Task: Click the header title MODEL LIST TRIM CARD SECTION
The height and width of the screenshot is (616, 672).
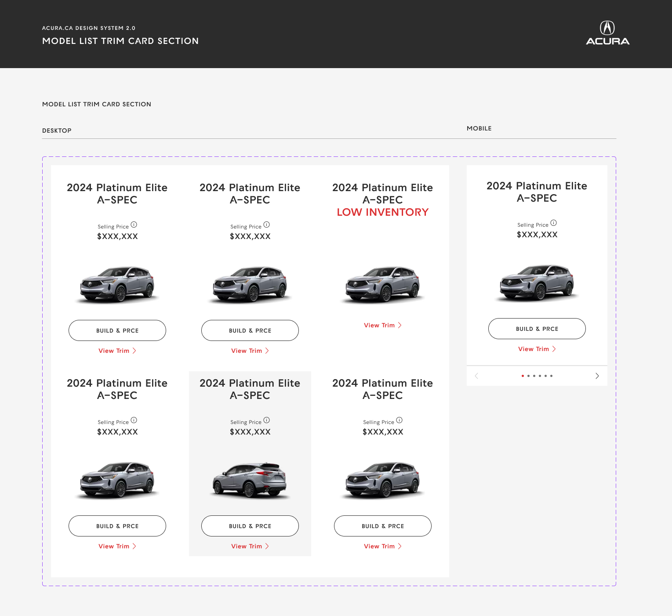Action: 120,41
